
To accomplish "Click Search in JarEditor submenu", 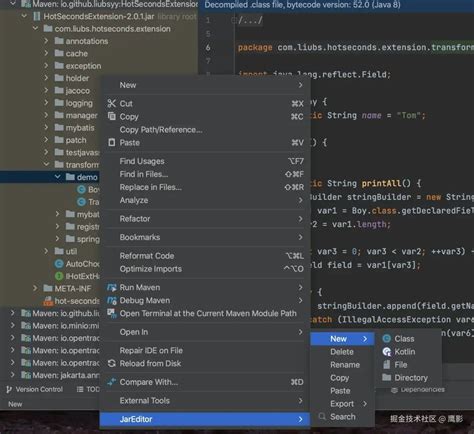I will (343, 417).
